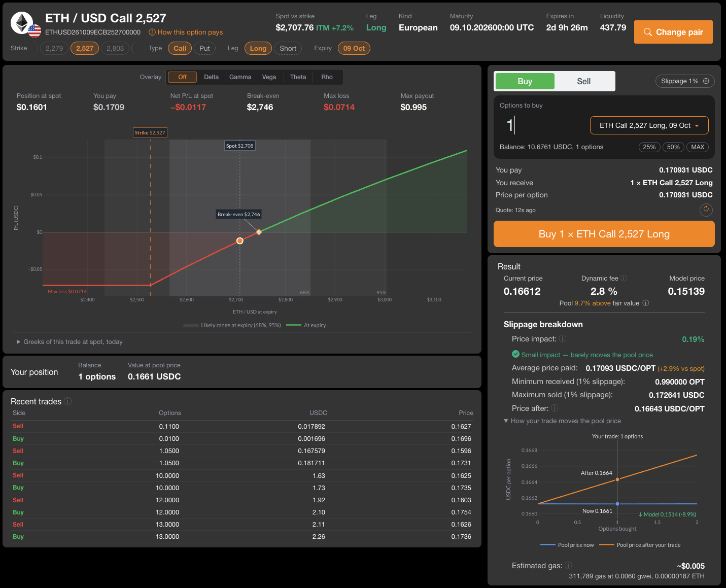Click the Break-even $2,746 chart label

click(239, 214)
